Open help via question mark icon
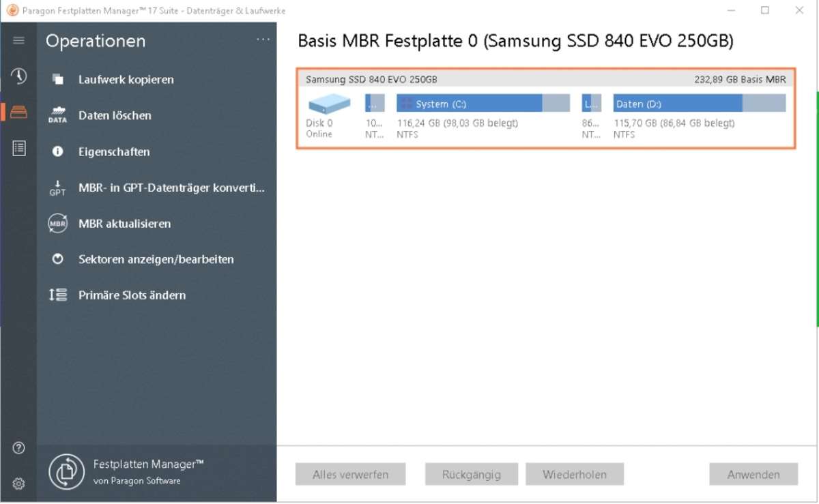819x504 pixels. point(18,448)
